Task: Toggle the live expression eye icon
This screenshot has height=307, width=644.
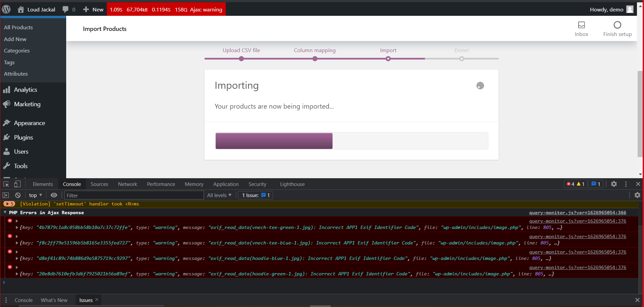Action: [54, 195]
